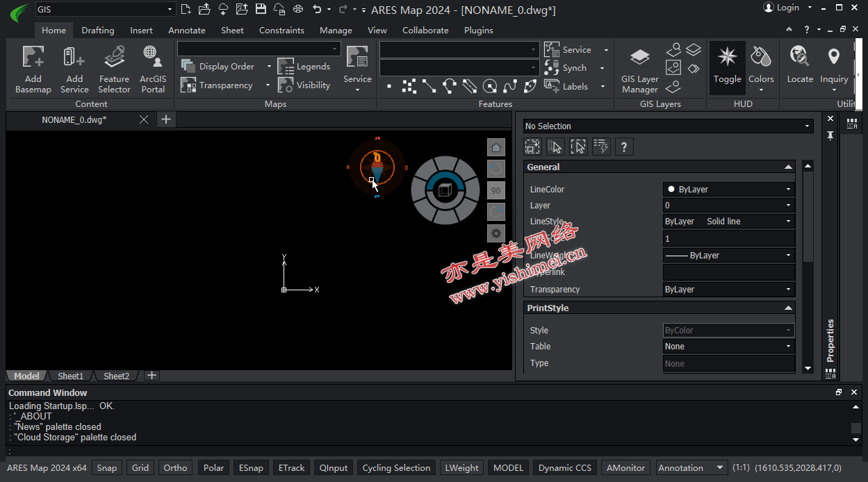Toggle Ortho mode
868x482 pixels.
click(x=175, y=468)
